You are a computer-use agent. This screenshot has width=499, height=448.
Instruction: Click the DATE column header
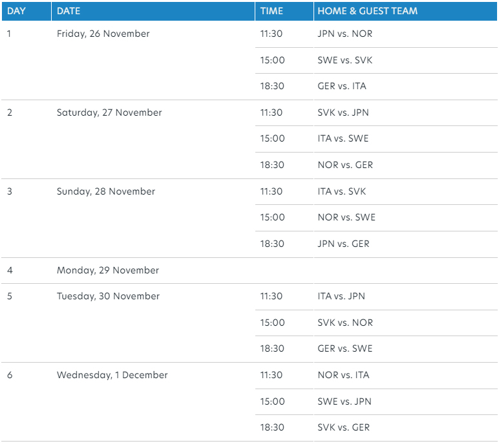pyautogui.click(x=68, y=11)
